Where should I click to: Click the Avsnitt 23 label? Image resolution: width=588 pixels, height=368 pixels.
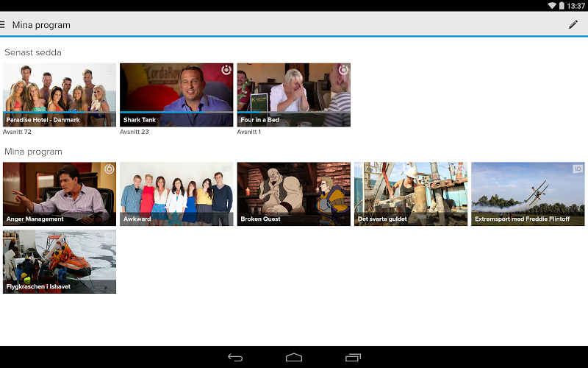135,132
